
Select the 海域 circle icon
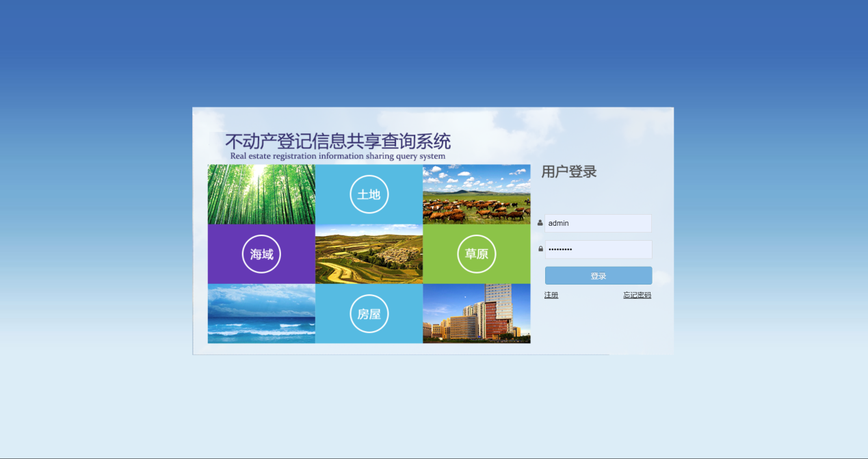click(262, 254)
